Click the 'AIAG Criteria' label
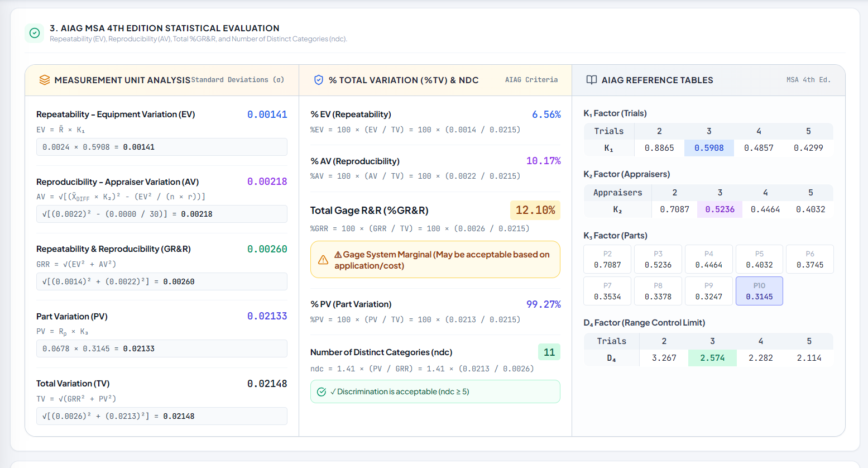868x468 pixels. pos(531,80)
